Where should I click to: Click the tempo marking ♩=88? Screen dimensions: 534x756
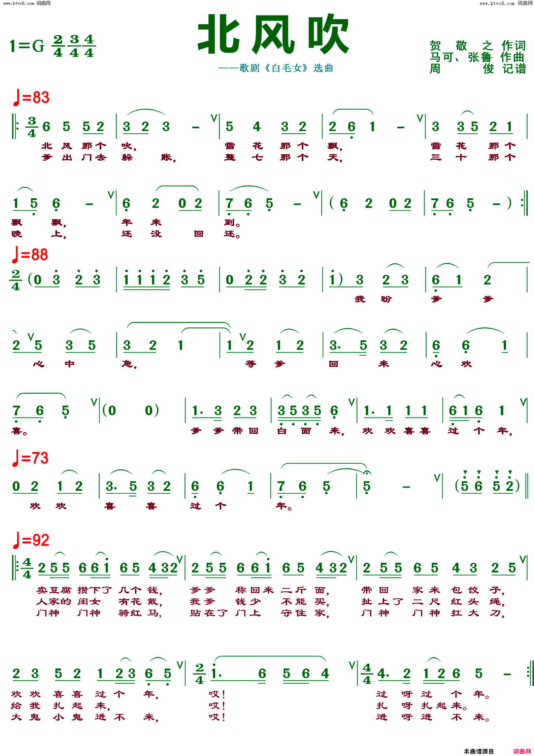pyautogui.click(x=30, y=255)
